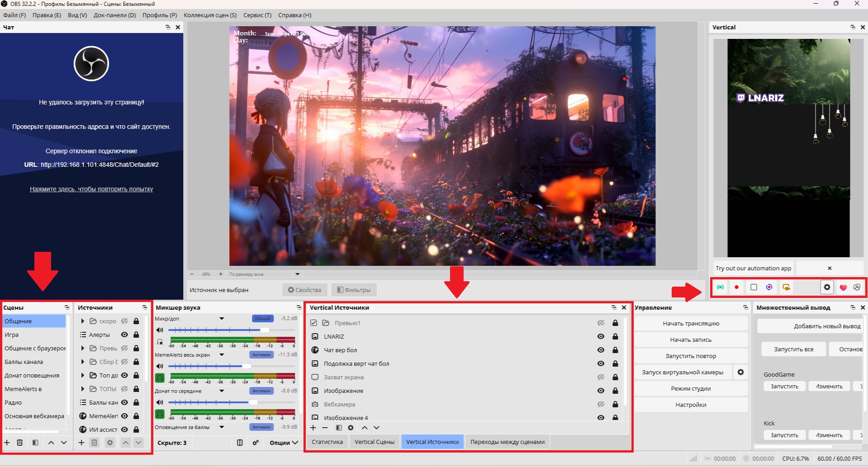The width and height of the screenshot is (868, 467).
Task: Switch to the Статистика tab
Action: pyautogui.click(x=327, y=442)
